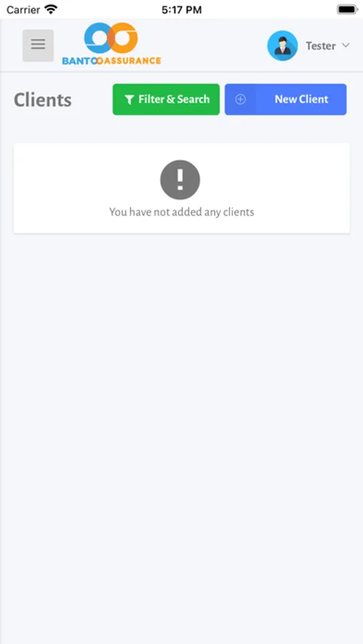The image size is (363, 644).
Task: Create a New Client
Action: coord(286,99)
